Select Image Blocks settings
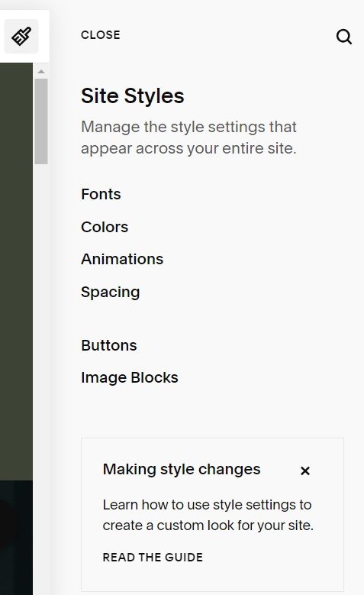Screen dimensions: 364x595 tap(130, 377)
